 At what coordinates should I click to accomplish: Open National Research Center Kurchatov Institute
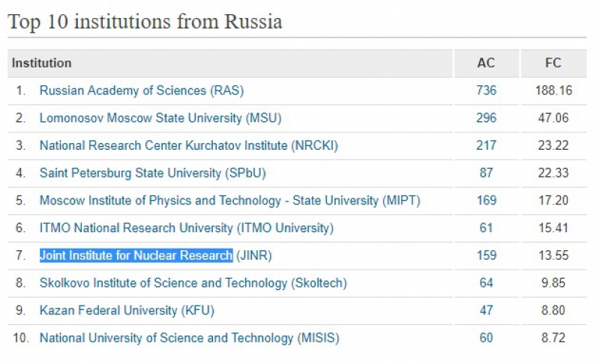pyautogui.click(x=188, y=145)
